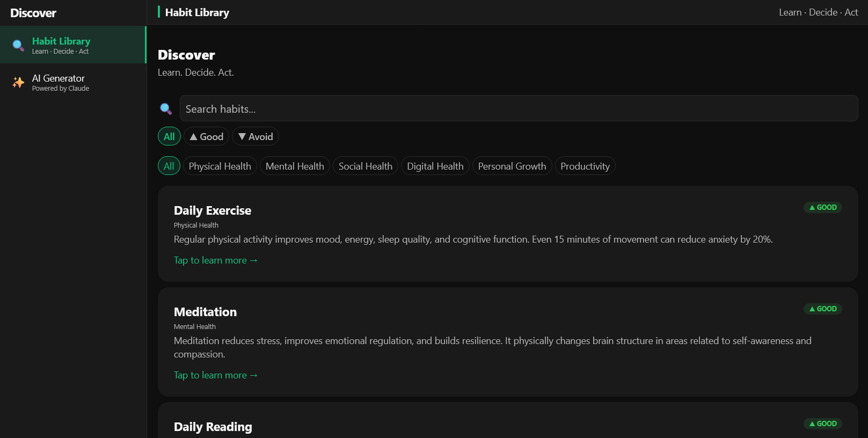Select the All habit type filter

tap(169, 136)
